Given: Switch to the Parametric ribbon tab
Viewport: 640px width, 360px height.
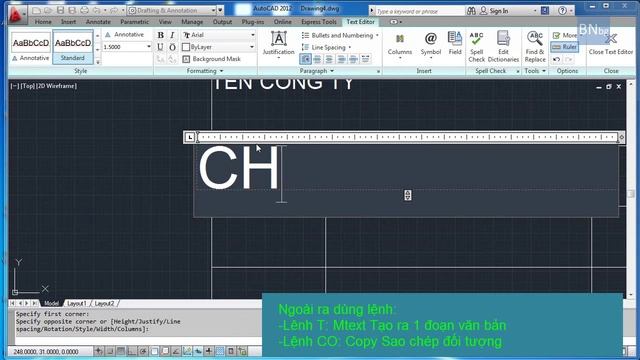Looking at the screenshot, I should coord(134,22).
